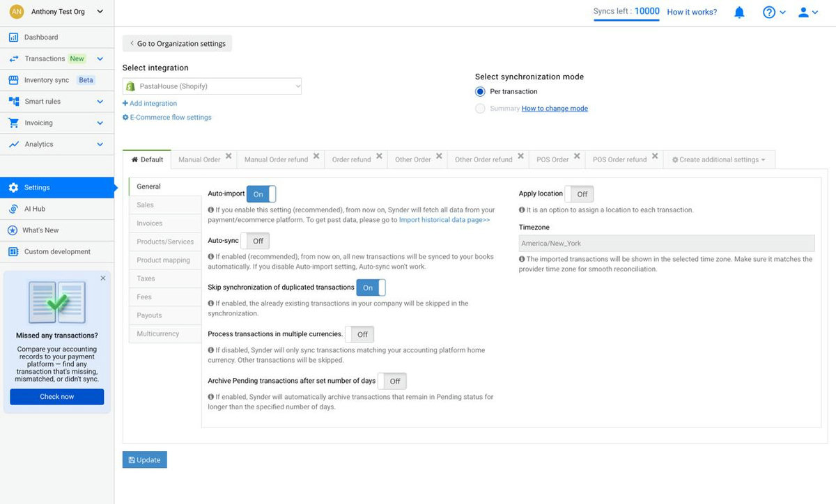Open the Invoices settings section
Image resolution: width=836 pixels, height=504 pixels.
(x=165, y=223)
